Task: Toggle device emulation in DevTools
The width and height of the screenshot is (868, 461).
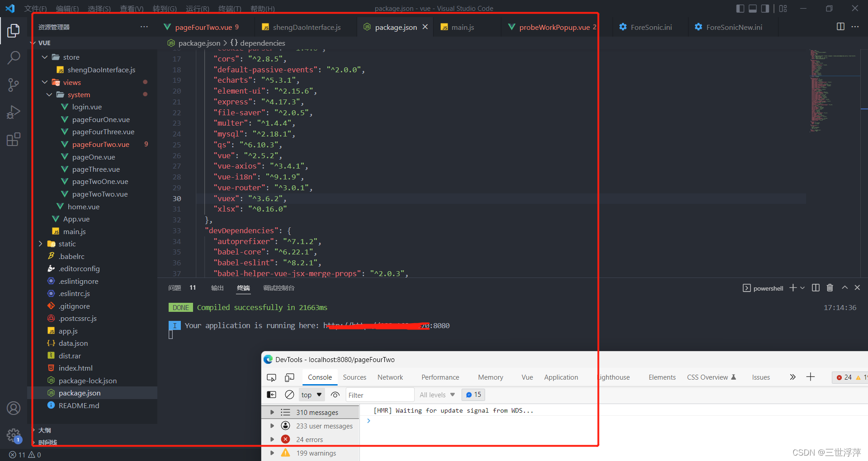Action: pos(289,377)
